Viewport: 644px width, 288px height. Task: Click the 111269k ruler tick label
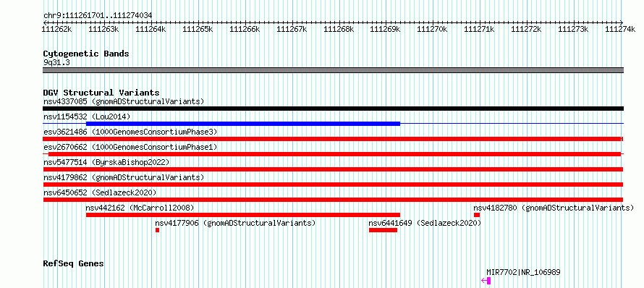coord(386,29)
